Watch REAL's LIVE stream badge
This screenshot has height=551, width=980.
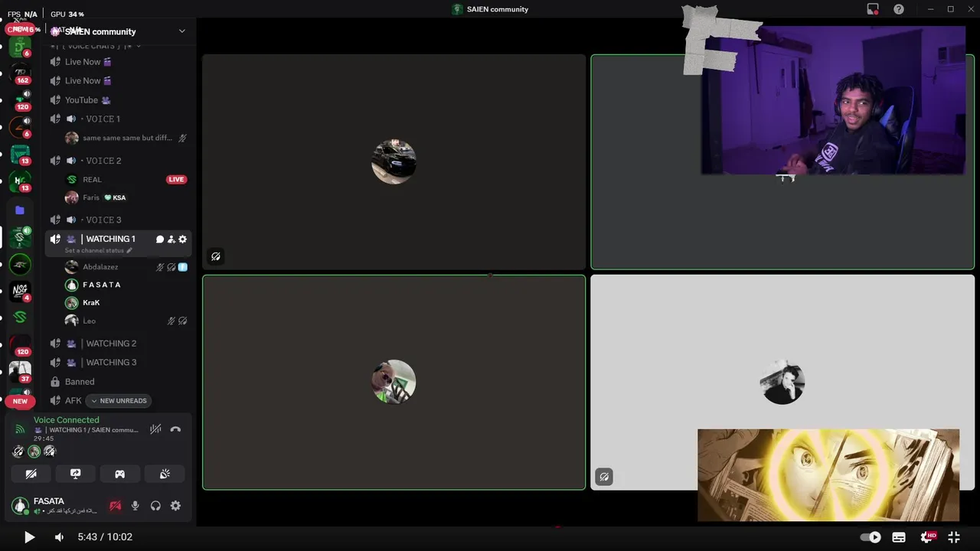[176, 180]
